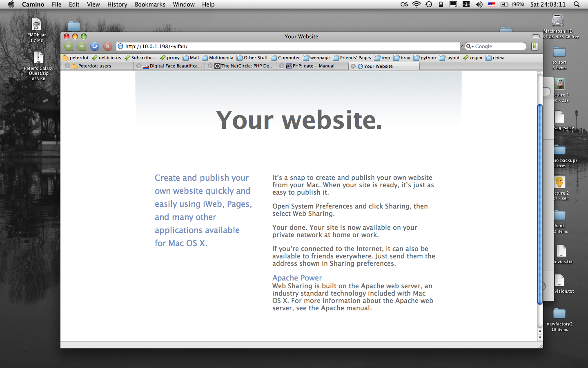Click the volume icon in menu bar
Screen dimensions: 588x368
coord(479,4)
